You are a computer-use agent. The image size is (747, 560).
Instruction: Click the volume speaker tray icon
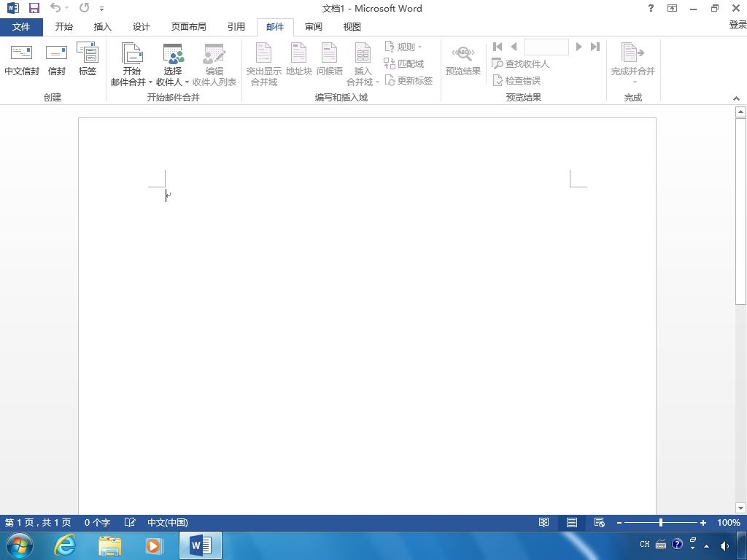(x=724, y=545)
